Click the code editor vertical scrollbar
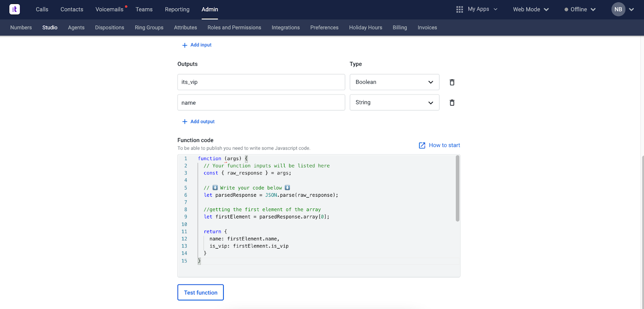This screenshot has height=309, width=644. coord(457,188)
